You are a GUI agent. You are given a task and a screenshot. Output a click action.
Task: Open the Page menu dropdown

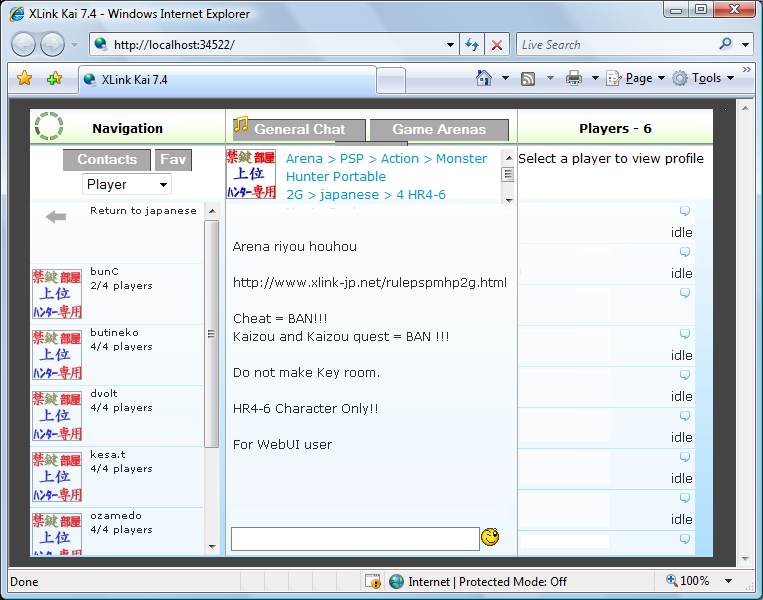pos(636,78)
